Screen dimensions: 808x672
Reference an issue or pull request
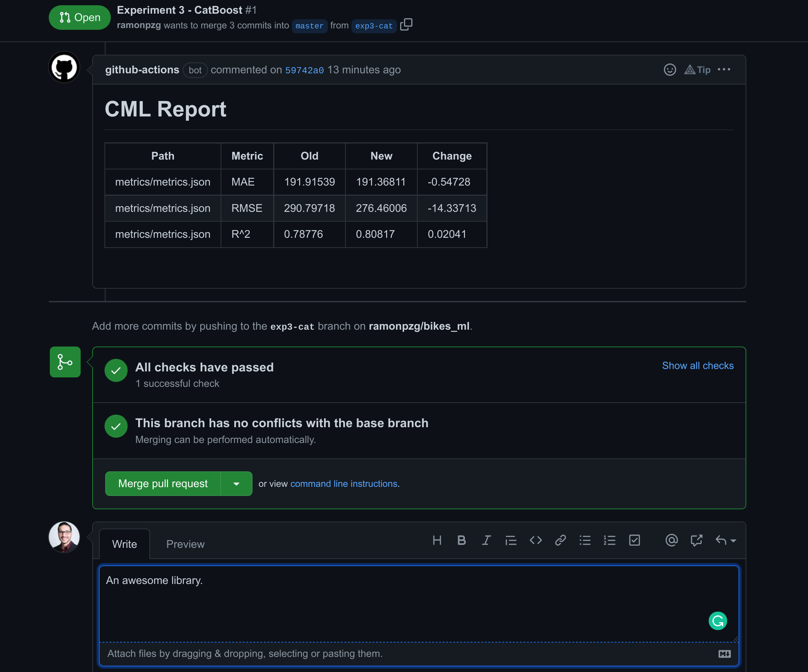pyautogui.click(x=696, y=540)
